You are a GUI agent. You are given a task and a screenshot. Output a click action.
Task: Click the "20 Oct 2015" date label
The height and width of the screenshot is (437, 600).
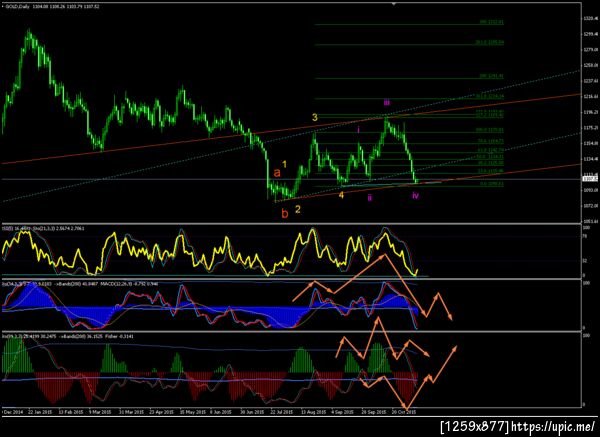click(x=404, y=413)
